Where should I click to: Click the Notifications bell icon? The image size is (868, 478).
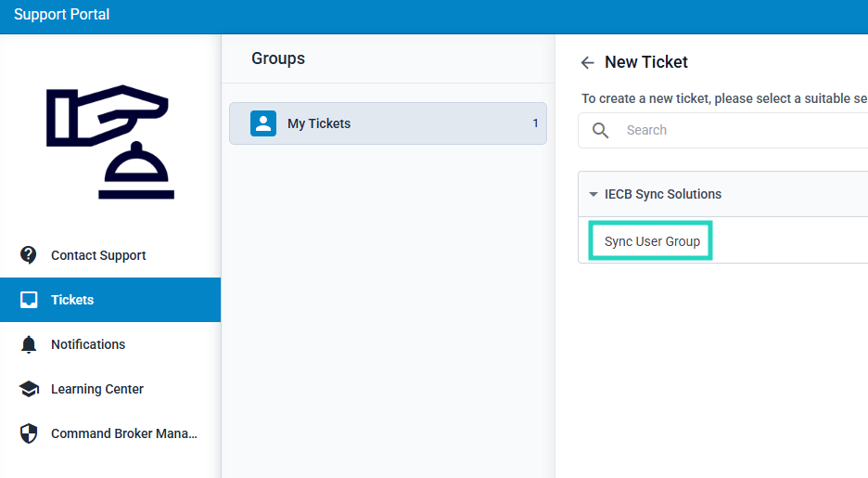29,344
